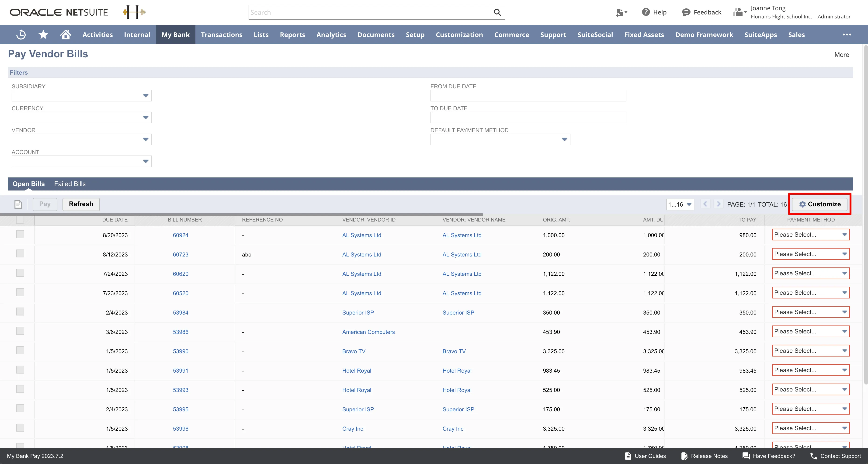This screenshot has width=868, height=464.
Task: Open the Reports menu
Action: [292, 35]
